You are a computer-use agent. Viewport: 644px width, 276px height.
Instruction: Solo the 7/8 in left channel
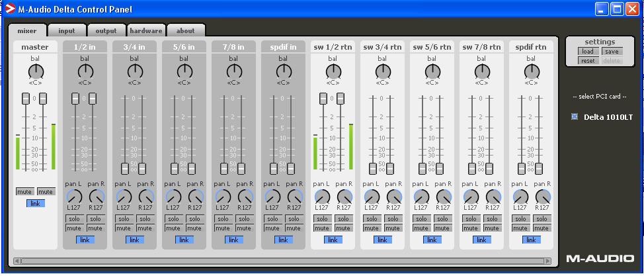pyautogui.click(x=223, y=219)
